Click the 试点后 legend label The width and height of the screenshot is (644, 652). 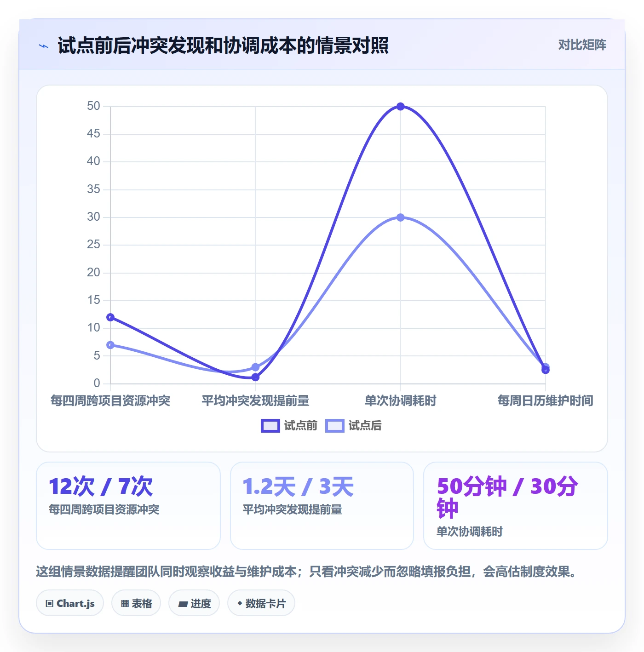[x=365, y=426]
